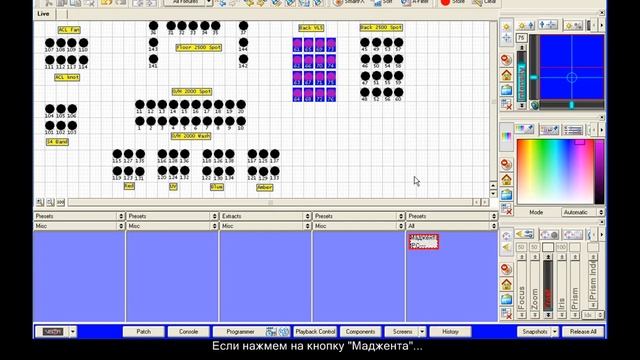This screenshot has height=360, width=640.
Task: Open Presets dropdown above All filter
Action: 452,216
